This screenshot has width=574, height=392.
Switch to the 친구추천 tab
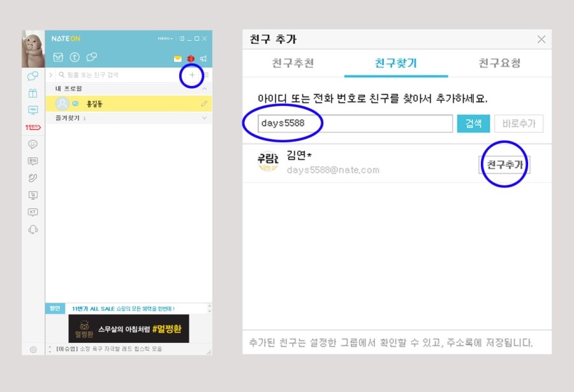click(x=293, y=63)
